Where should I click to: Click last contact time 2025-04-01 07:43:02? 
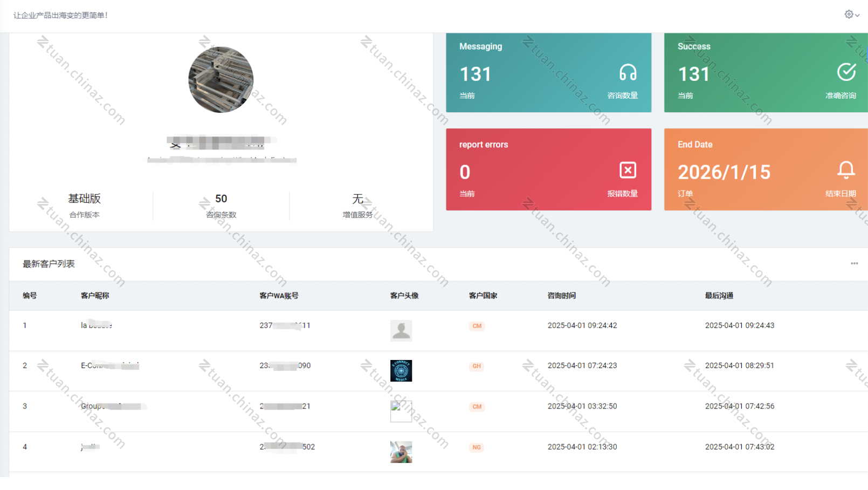click(x=740, y=447)
